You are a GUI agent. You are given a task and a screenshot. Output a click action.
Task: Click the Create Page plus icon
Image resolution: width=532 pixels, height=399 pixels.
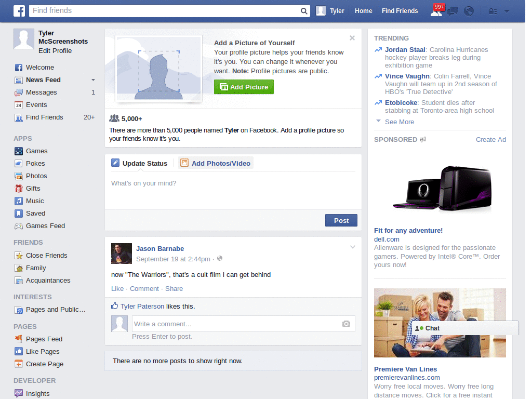19,364
